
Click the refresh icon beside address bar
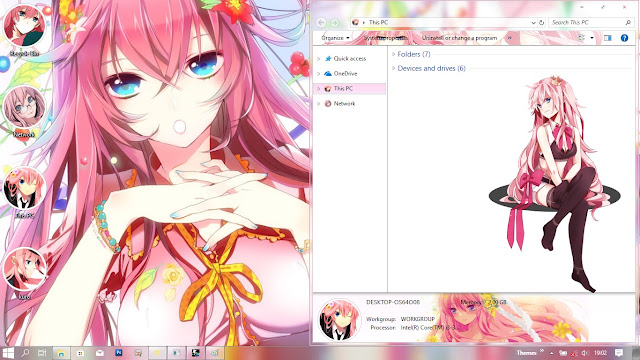(542, 22)
